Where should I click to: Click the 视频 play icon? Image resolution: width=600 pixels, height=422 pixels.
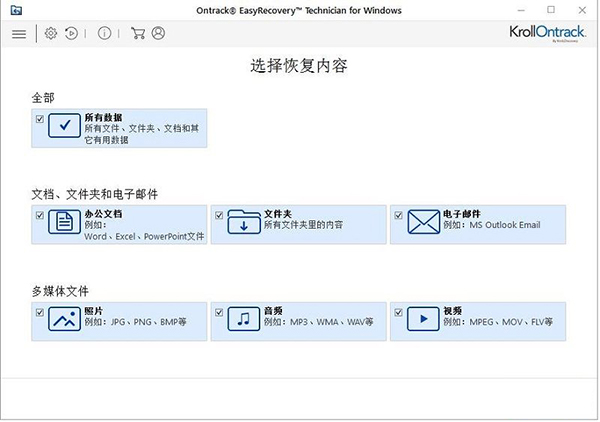point(423,319)
